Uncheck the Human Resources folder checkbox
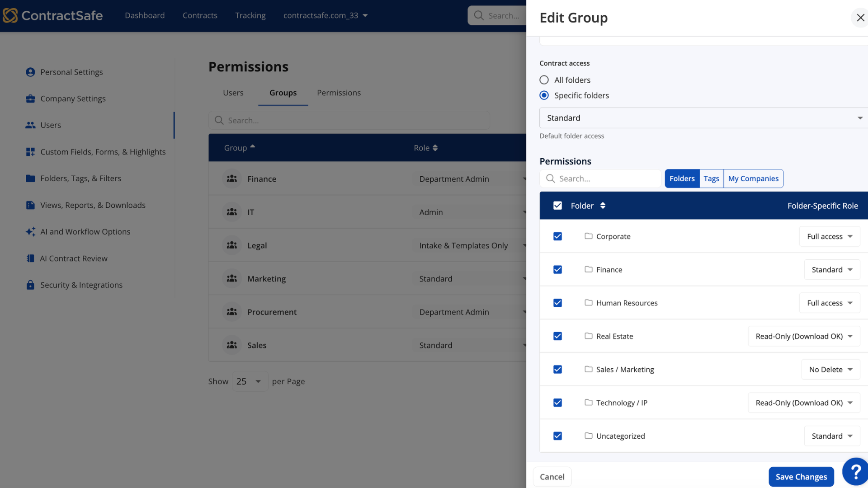Screen dimensions: 868x488 click(x=557, y=303)
